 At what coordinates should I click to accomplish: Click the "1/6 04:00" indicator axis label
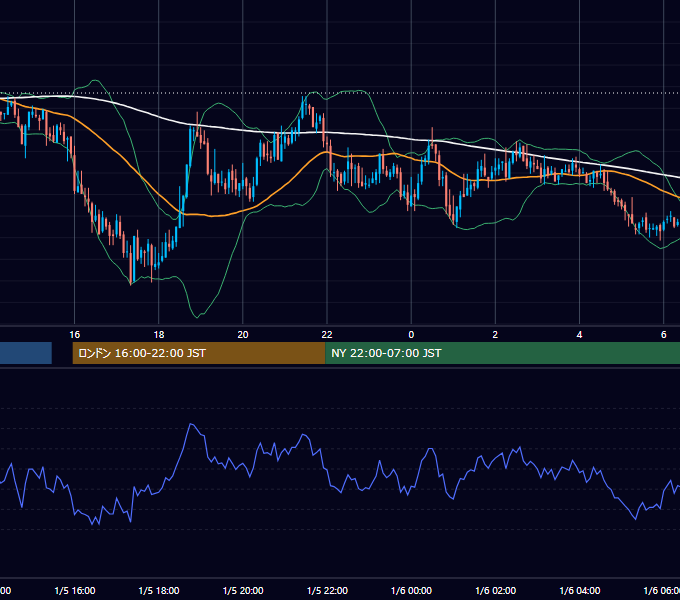[x=579, y=591]
